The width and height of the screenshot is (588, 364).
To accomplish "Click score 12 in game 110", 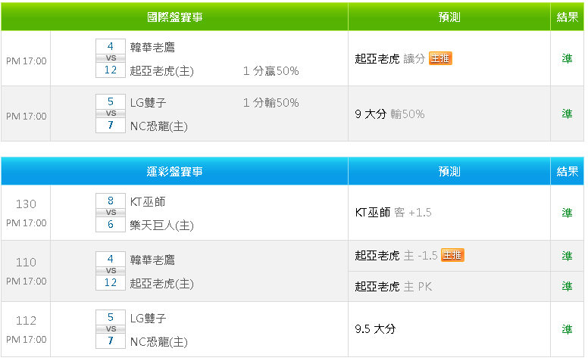I will click(111, 282).
